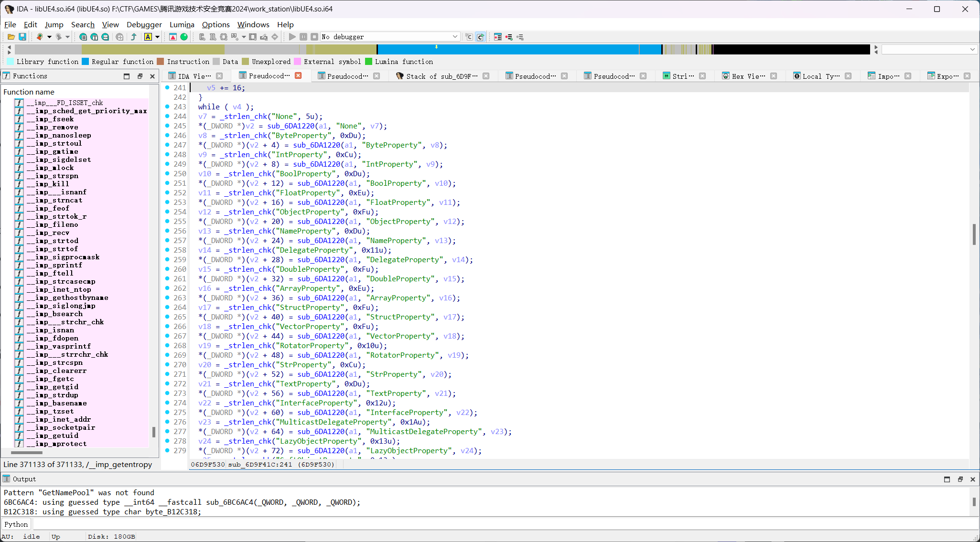Viewport: 980px width, 542px height.
Task: Pause process with the pause icon
Action: (x=303, y=37)
